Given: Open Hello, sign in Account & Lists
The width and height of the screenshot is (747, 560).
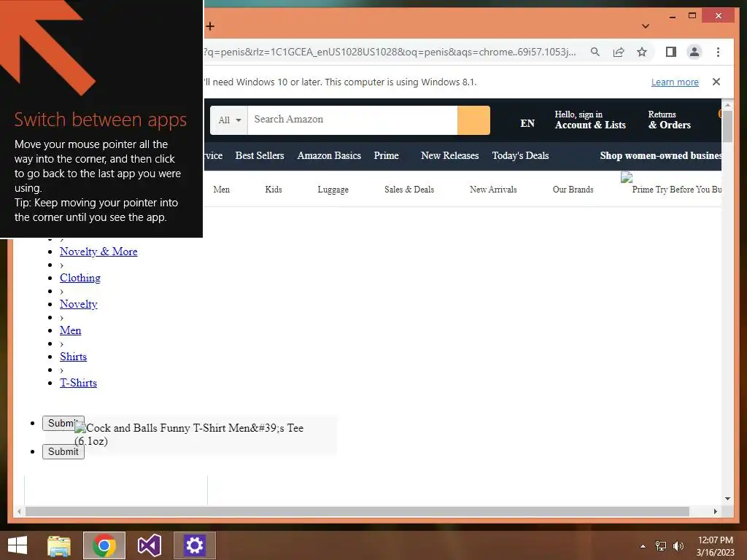Looking at the screenshot, I should pos(590,120).
